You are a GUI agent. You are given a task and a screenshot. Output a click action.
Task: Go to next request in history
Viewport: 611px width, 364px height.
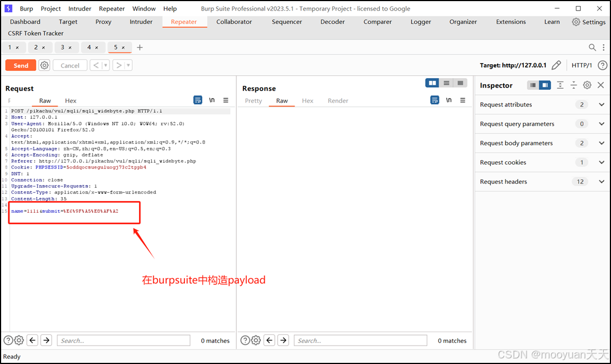(119, 65)
